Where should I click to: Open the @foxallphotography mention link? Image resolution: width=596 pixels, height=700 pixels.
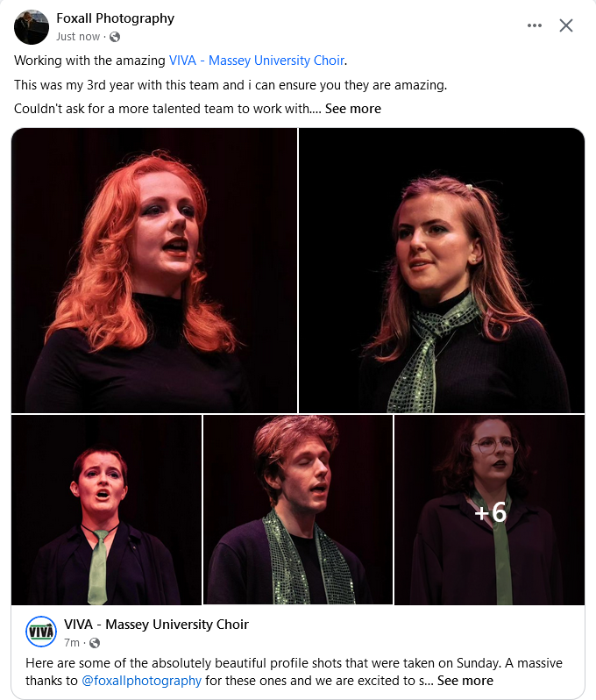tap(141, 681)
